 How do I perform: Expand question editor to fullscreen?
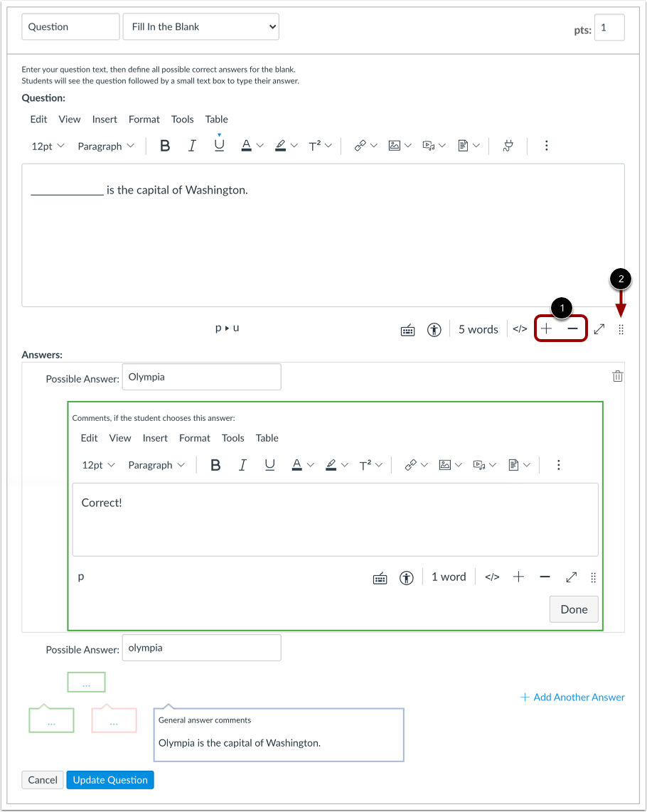click(x=599, y=329)
